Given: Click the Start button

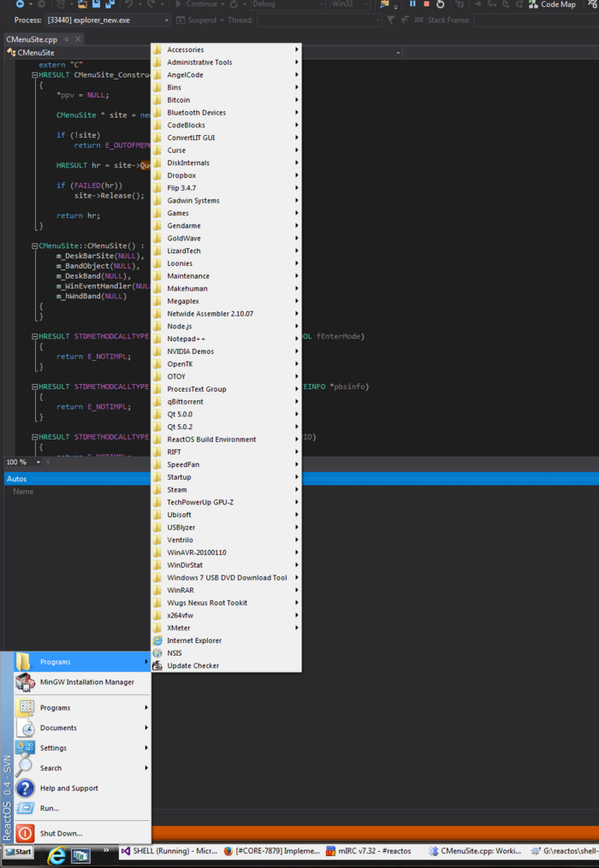Looking at the screenshot, I should (x=17, y=852).
